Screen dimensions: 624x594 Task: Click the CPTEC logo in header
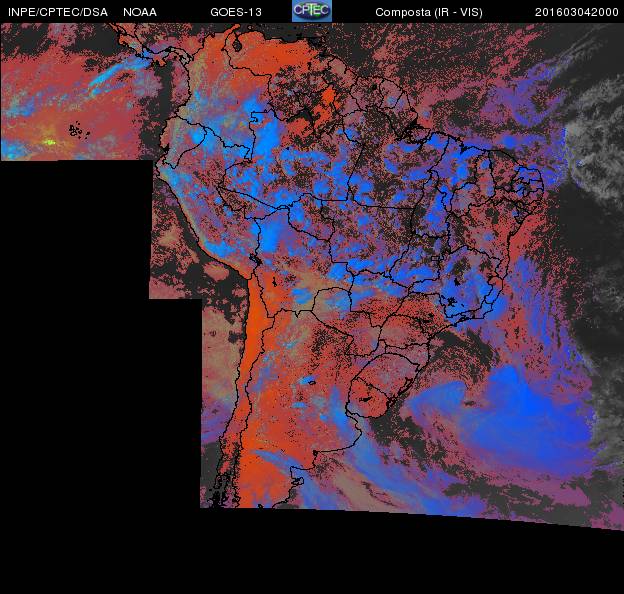coord(312,11)
